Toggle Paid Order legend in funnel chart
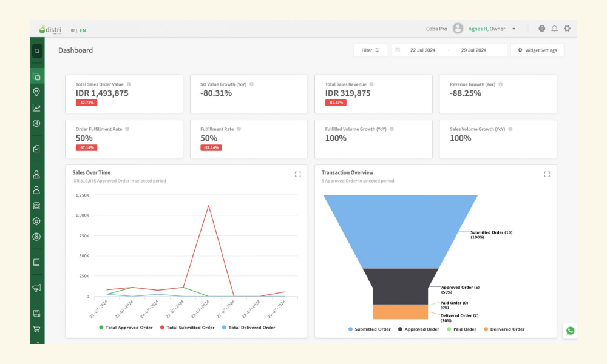The image size is (607, 364). (x=461, y=329)
